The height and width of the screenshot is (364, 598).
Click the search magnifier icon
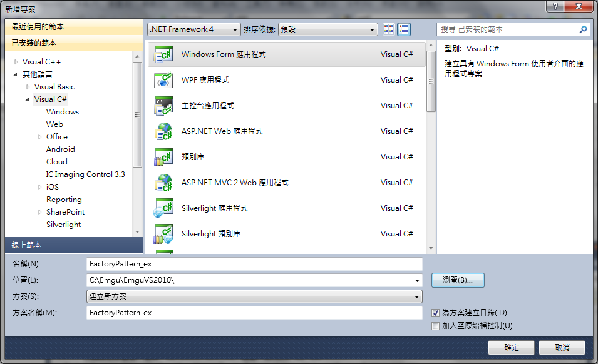[583, 29]
